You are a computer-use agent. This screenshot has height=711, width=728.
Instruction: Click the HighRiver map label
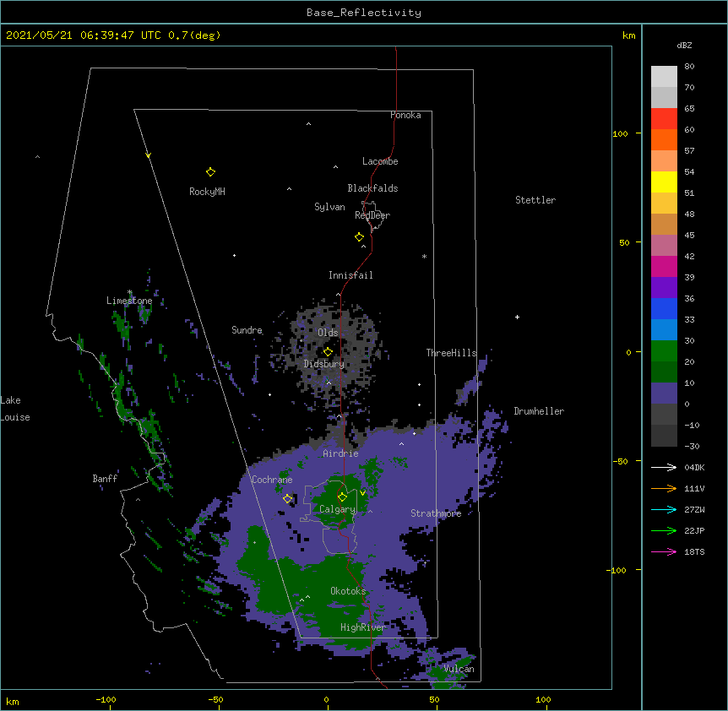[363, 627]
